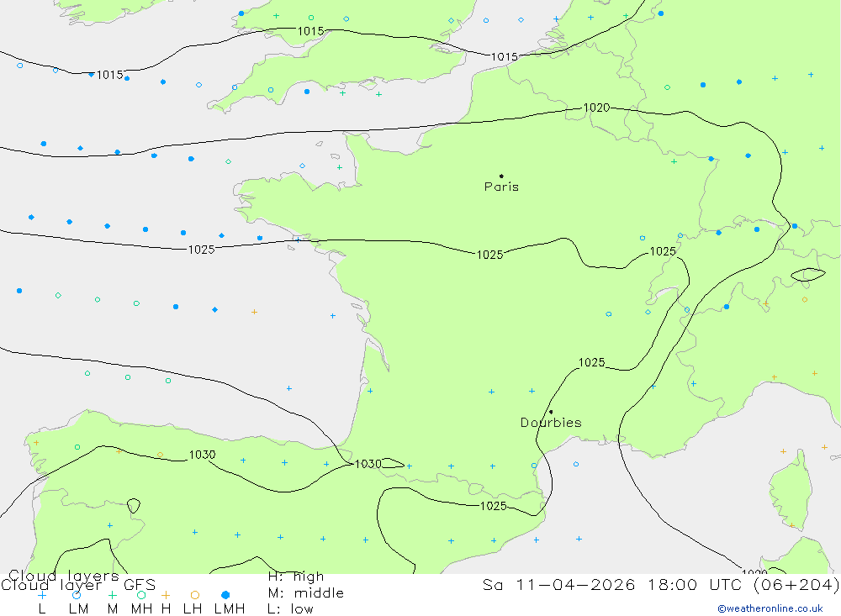The width and height of the screenshot is (841, 616).
Task: Click the orange circle LH legend symbol
Action: pos(195,595)
